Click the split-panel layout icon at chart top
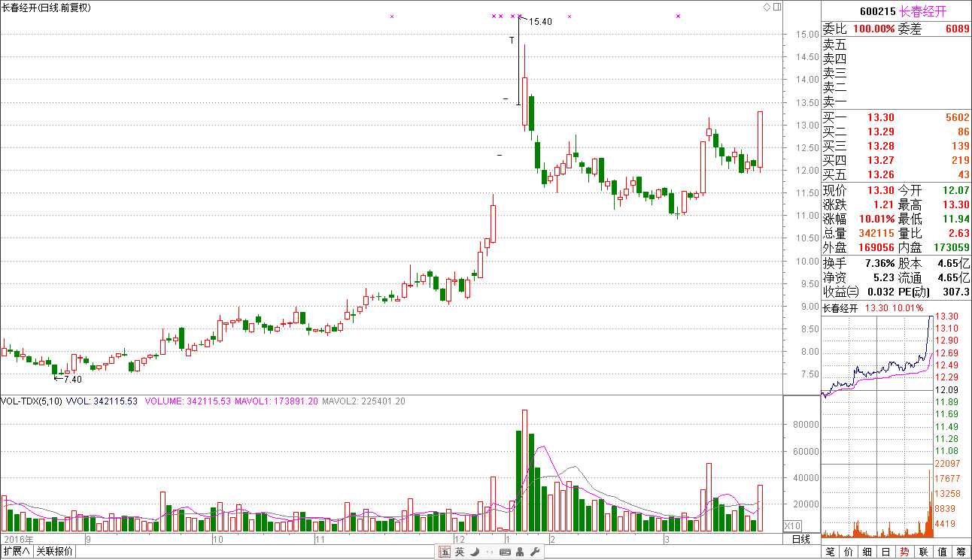Viewport: 972px width, 560px height. click(x=776, y=7)
